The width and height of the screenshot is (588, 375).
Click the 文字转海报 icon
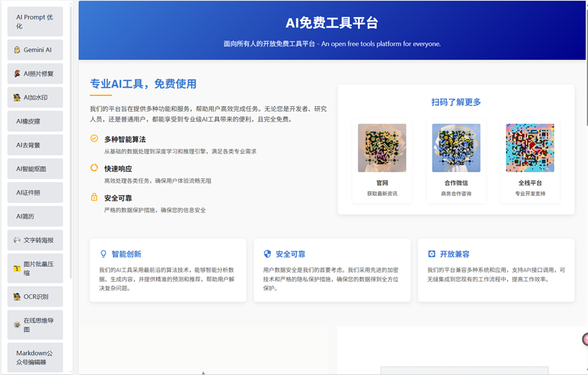coord(17,240)
